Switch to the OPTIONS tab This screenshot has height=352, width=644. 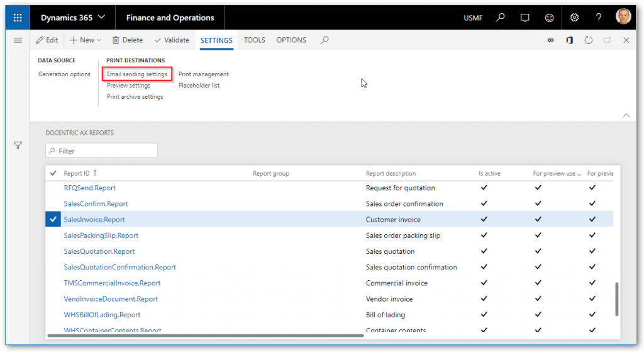(291, 40)
